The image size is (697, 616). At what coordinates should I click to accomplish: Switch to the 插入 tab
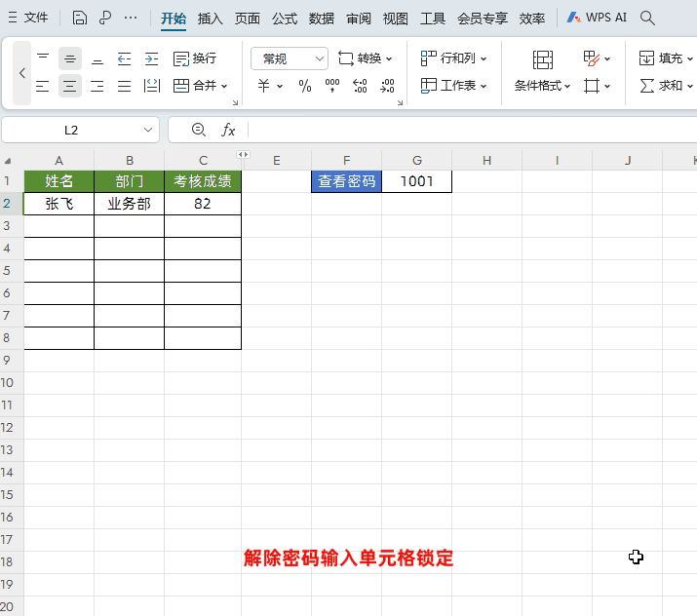click(210, 18)
